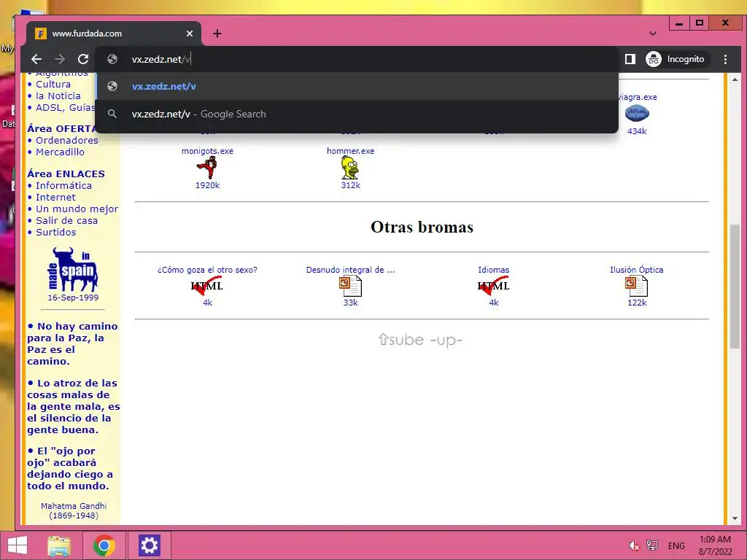
Task: Open Desnudo integral de ... link
Action: coord(350,270)
